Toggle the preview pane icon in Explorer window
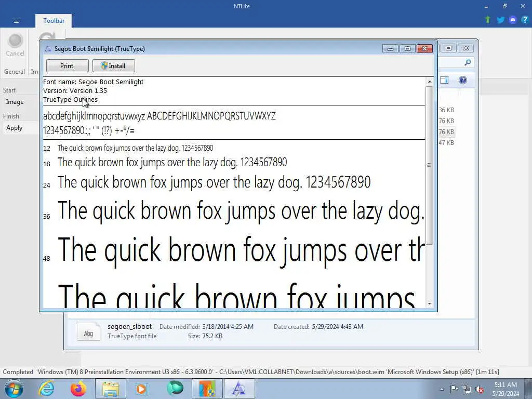Screen dimensions: 532x399 click(x=444, y=80)
